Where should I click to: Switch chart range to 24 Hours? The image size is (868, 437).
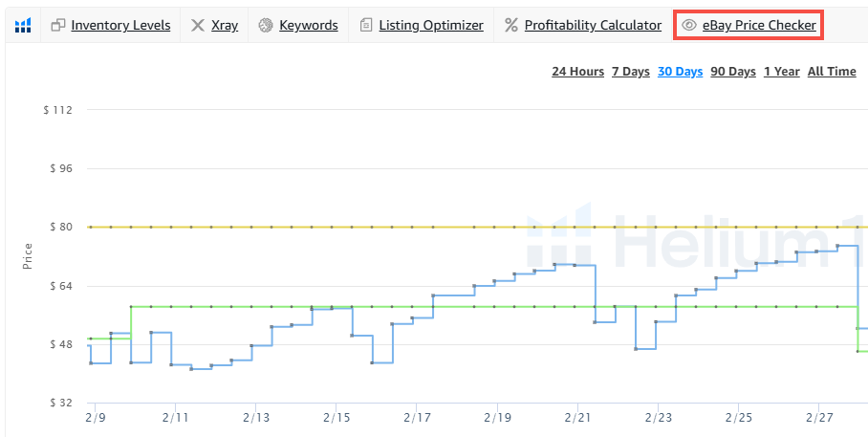(x=578, y=72)
